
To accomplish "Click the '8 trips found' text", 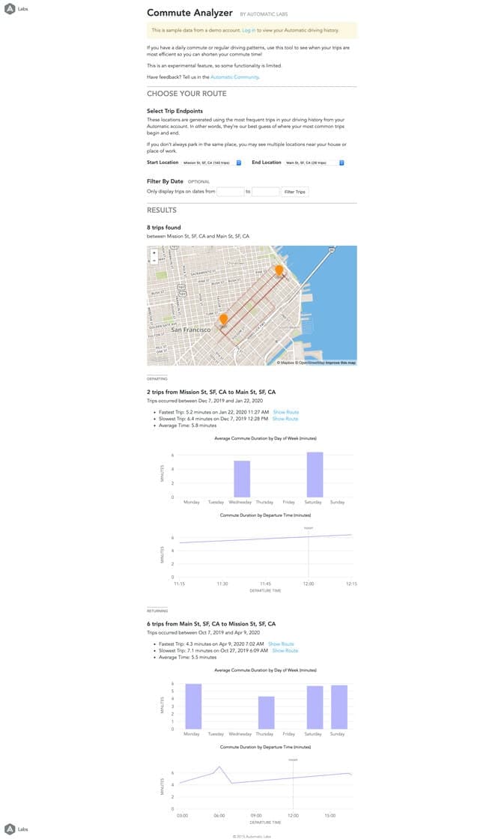I will (164, 228).
